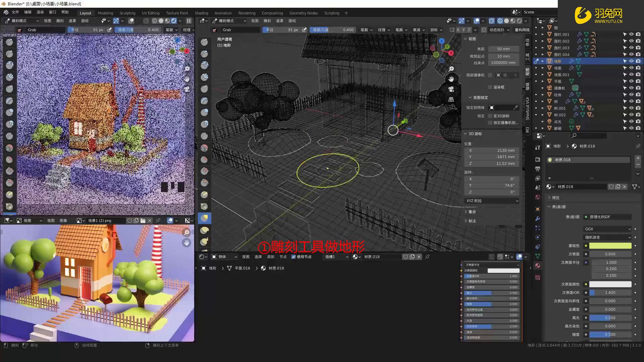Expand the 树.002 outliner row
The width and height of the screenshot is (644, 362).
pos(542,115)
